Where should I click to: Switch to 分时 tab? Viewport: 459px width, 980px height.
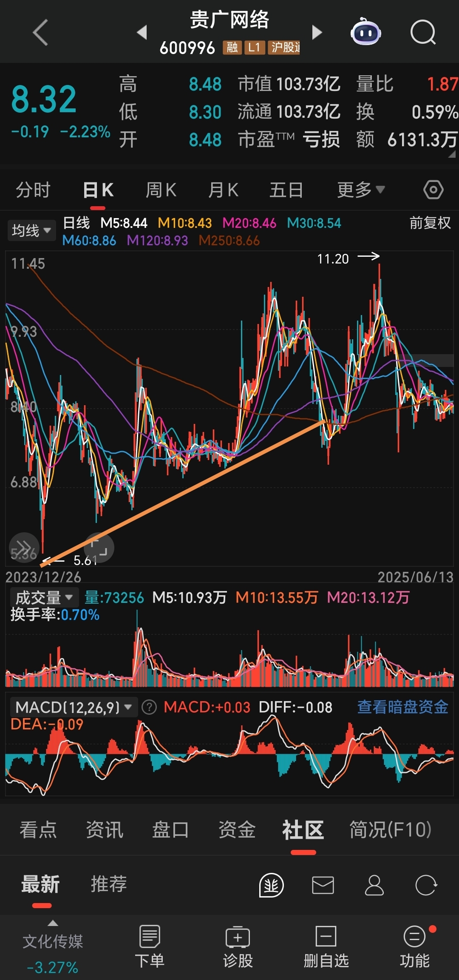point(33,190)
